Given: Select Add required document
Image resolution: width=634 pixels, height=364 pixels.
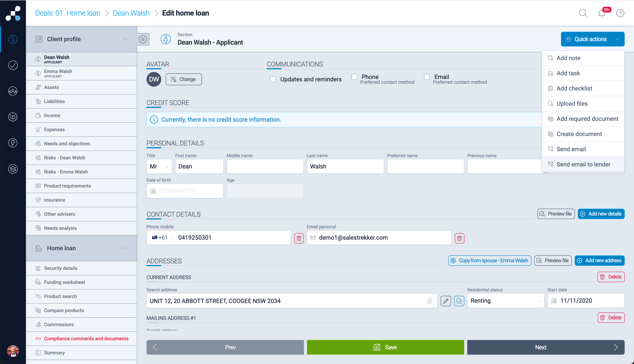Looking at the screenshot, I should (x=583, y=119).
